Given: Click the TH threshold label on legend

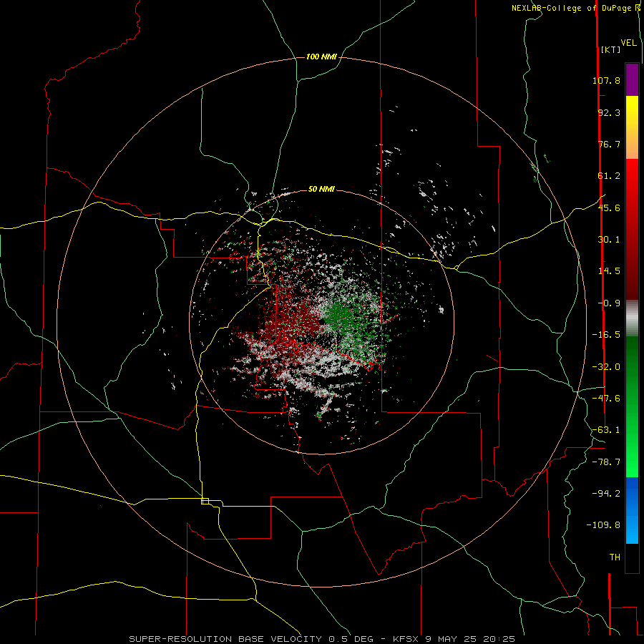Looking at the screenshot, I should [x=615, y=557].
